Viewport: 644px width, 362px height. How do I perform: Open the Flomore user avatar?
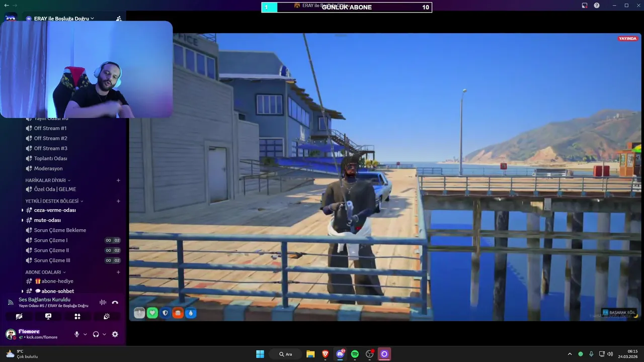click(x=11, y=334)
